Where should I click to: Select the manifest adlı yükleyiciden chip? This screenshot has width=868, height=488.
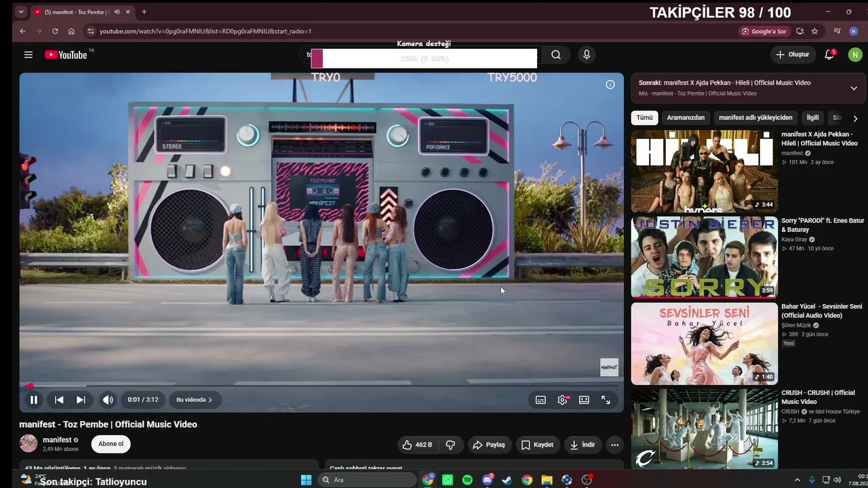755,118
